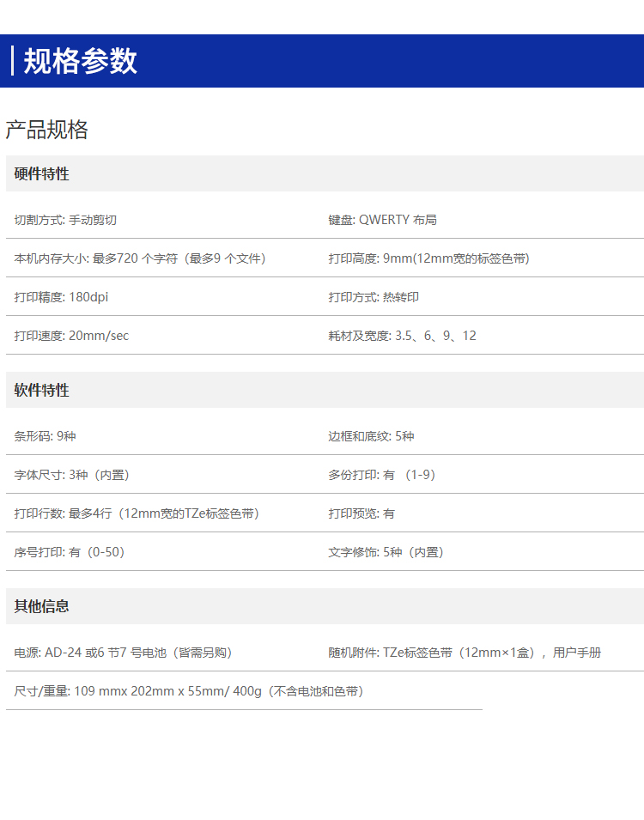The width and height of the screenshot is (644, 820).
Task: Click the 本机内存大小 spec text
Action: [x=140, y=258]
